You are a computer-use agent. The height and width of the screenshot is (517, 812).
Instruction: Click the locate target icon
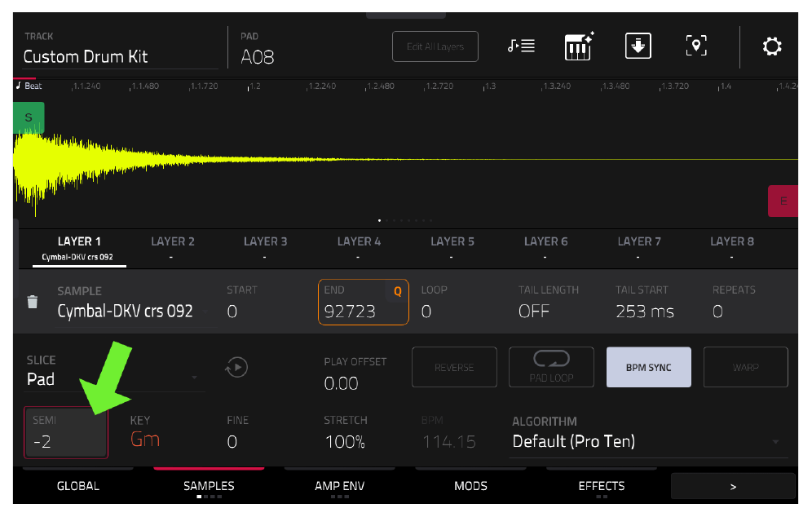(x=696, y=46)
